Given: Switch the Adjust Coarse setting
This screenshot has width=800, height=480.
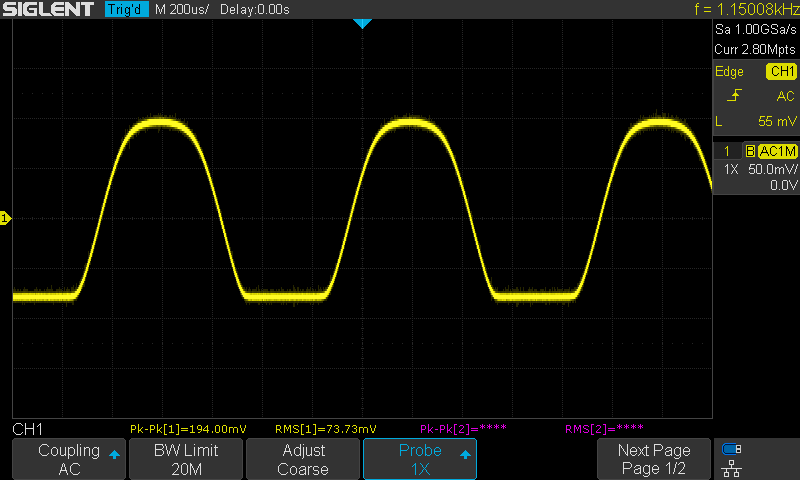Looking at the screenshot, I should coord(303,459).
